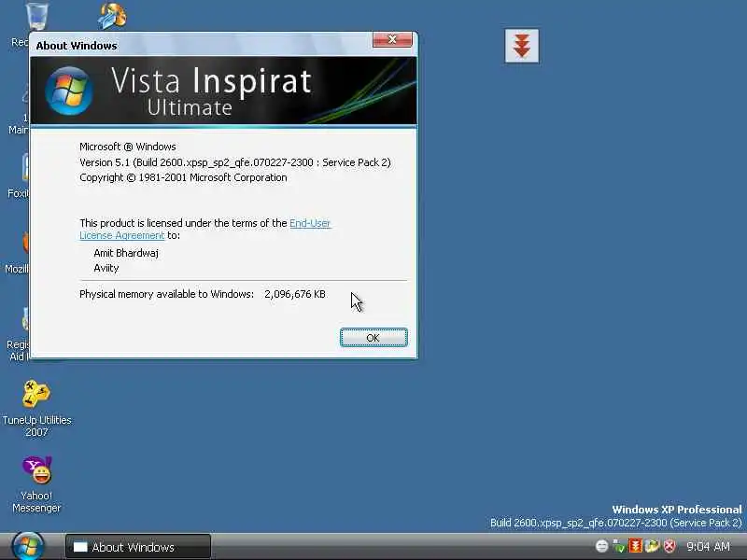Open the Vista-style Start orb
Image resolution: width=747 pixels, height=560 pixels.
pos(28,547)
